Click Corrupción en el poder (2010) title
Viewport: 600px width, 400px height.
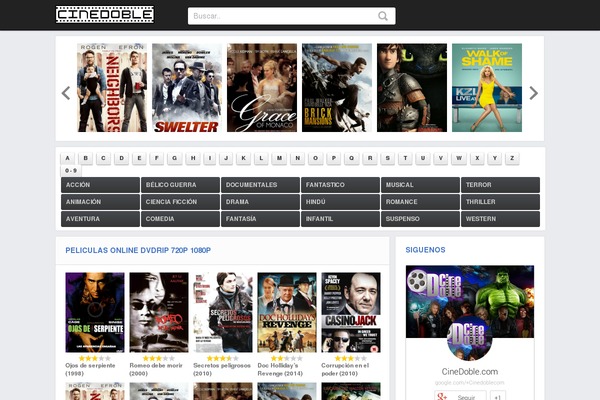(x=345, y=369)
